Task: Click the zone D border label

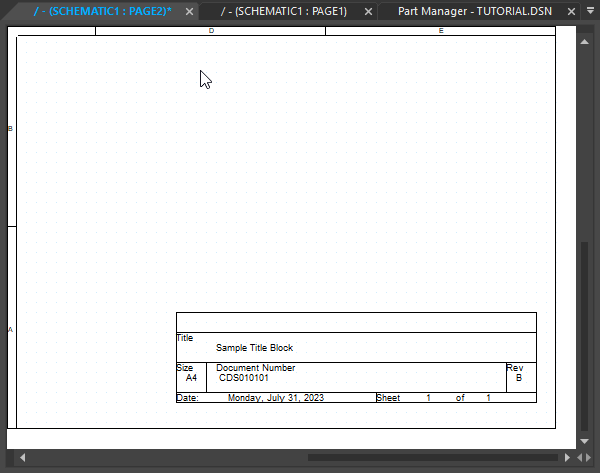Action: pos(211,31)
